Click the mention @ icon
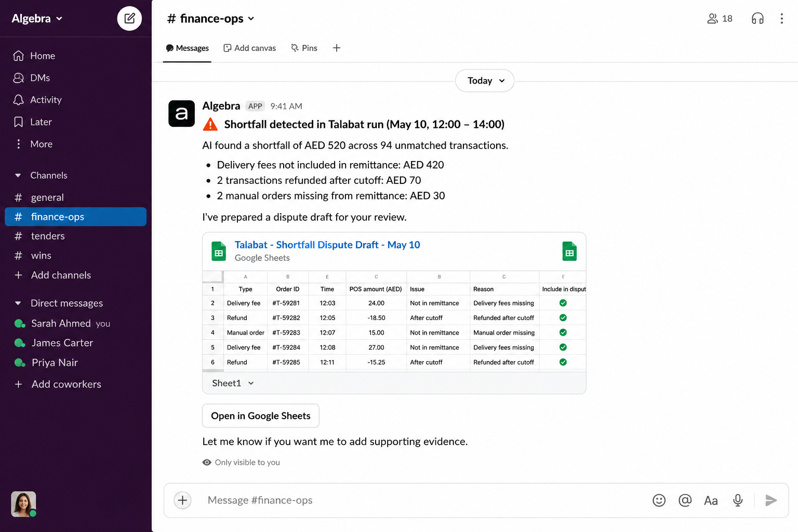 pos(685,500)
